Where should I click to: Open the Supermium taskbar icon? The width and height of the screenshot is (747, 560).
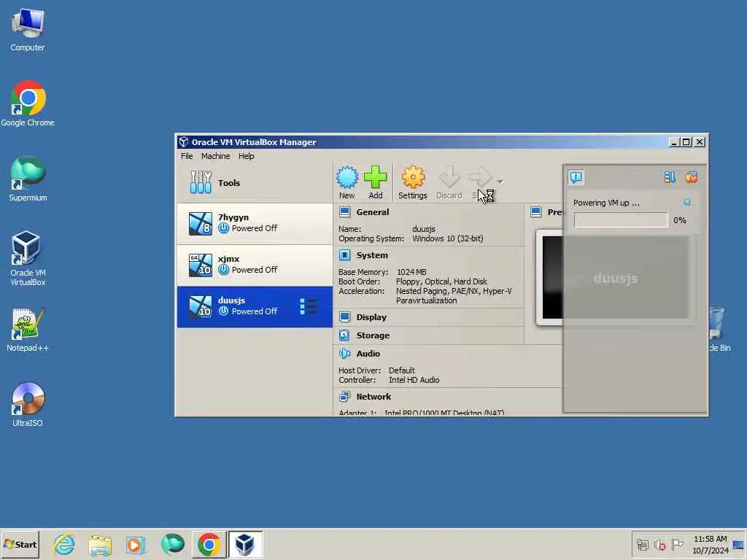coord(172,545)
